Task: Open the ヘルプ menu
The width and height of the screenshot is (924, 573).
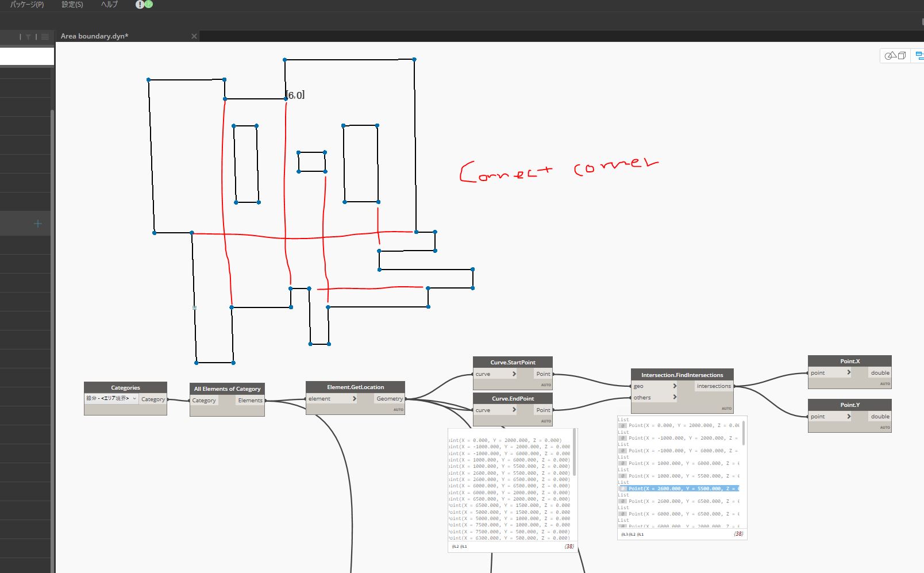Action: pyautogui.click(x=109, y=4)
